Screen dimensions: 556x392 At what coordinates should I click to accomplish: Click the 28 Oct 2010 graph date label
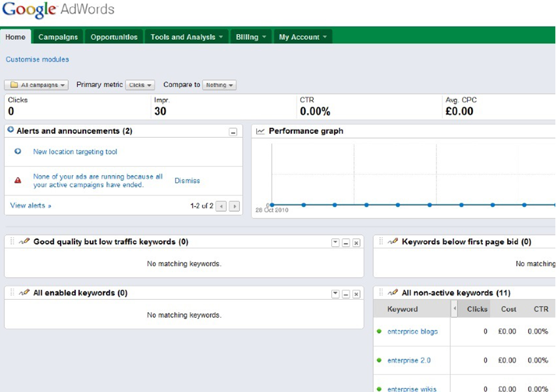(272, 210)
